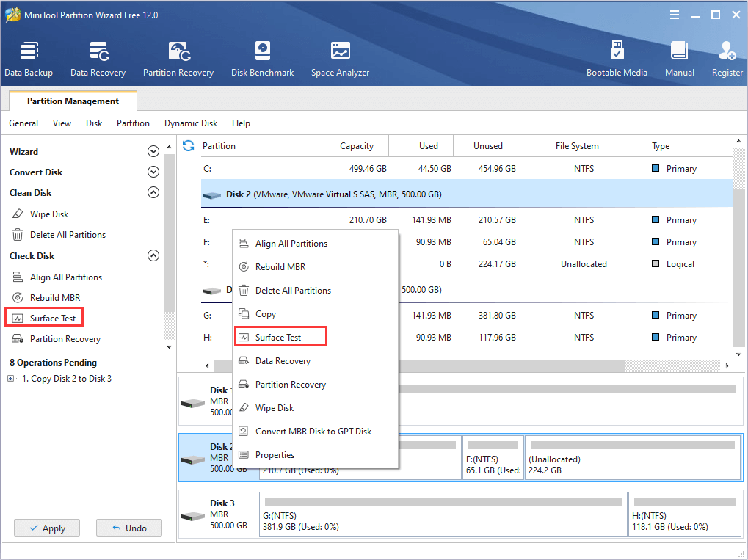Click the Disk 2 drive icon in the disk map
This screenshot has width=748, height=560.
[x=193, y=460]
